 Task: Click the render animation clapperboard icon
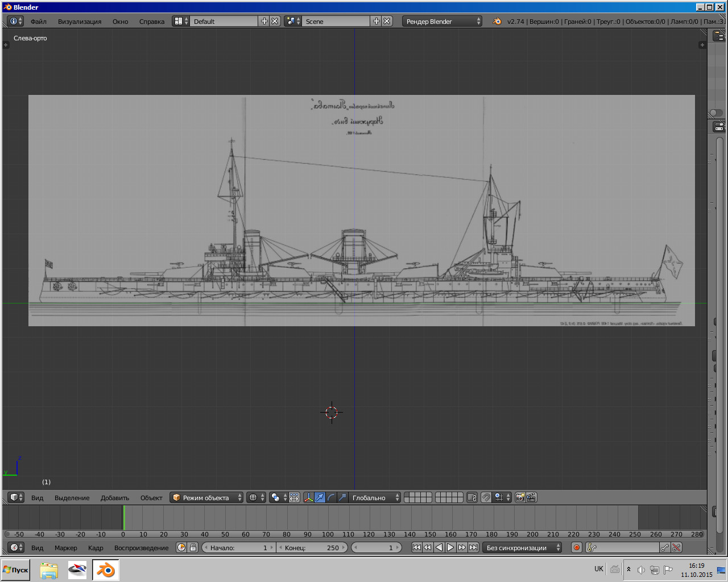[531, 497]
